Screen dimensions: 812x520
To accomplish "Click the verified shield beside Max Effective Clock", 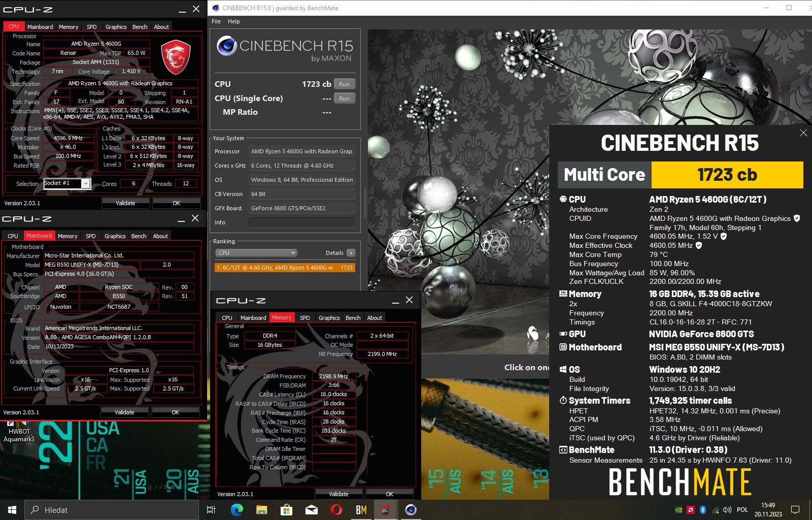I will (x=699, y=245).
